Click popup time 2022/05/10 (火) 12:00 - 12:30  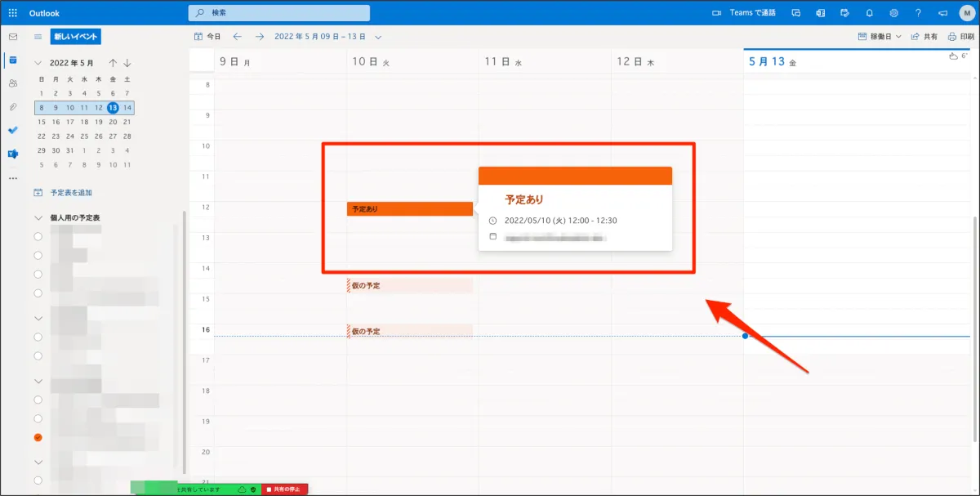click(x=560, y=221)
